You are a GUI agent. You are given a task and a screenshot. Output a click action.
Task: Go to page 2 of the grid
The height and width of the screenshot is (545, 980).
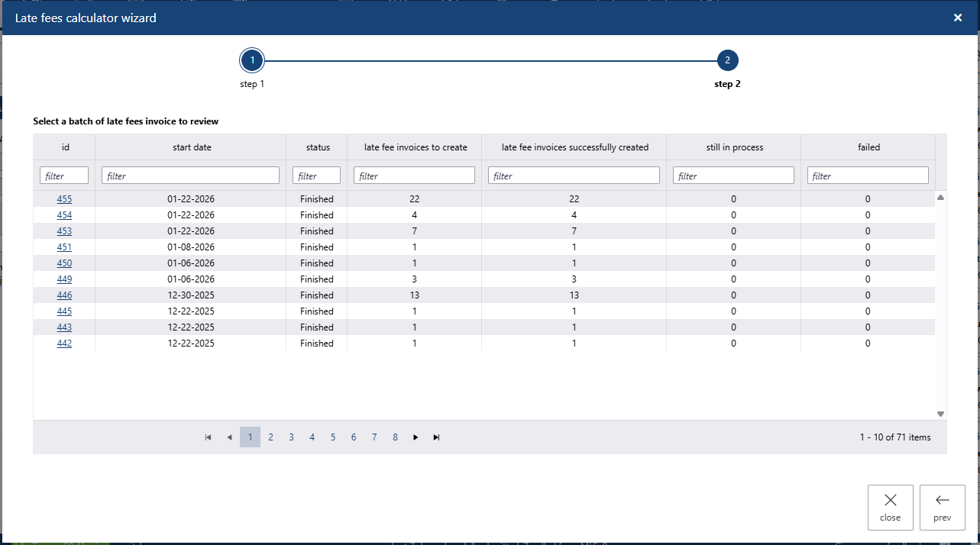pyautogui.click(x=270, y=437)
